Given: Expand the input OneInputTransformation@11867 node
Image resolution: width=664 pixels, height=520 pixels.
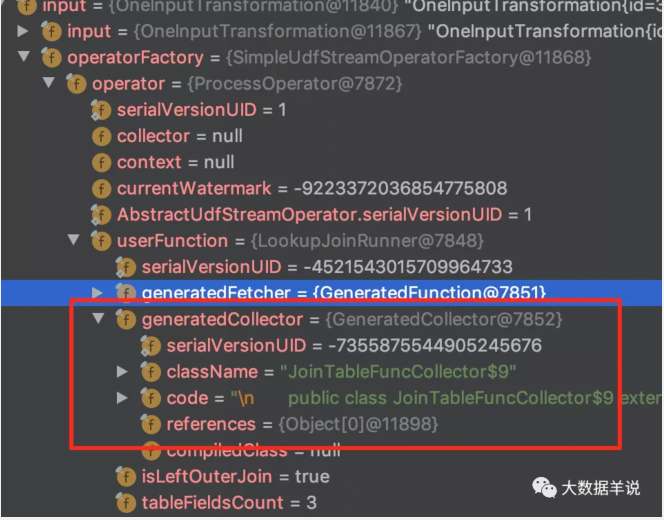Looking at the screenshot, I should [24, 32].
